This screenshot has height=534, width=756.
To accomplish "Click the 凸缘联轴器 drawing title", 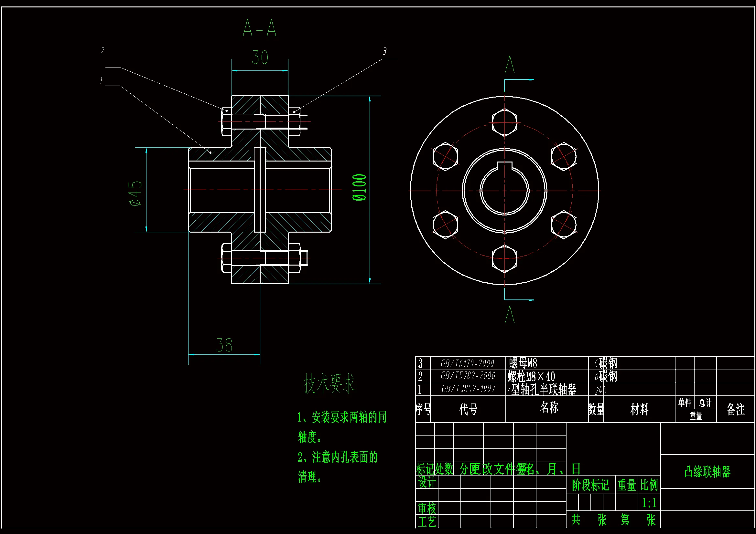I will coord(707,472).
